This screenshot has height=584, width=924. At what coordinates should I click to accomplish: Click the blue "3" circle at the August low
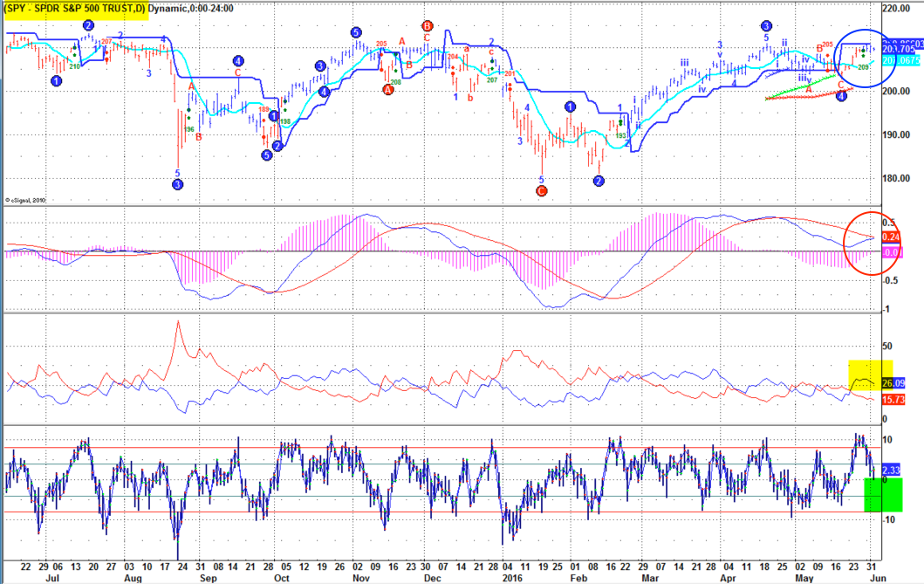pos(177,183)
